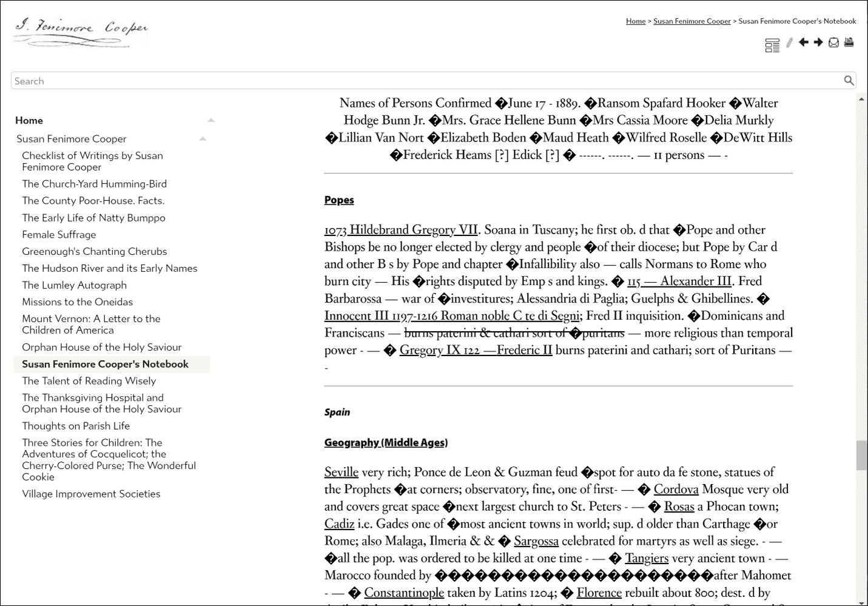Select the pencil edit icon
868x606 pixels.
pyautogui.click(x=789, y=43)
